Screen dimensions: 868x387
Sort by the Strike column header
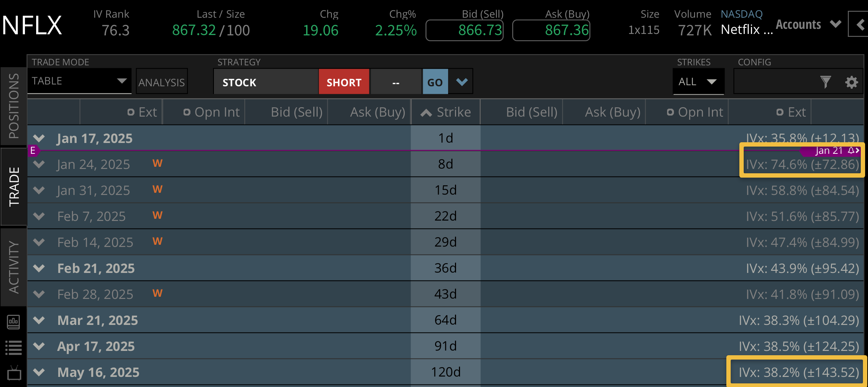[x=446, y=112]
